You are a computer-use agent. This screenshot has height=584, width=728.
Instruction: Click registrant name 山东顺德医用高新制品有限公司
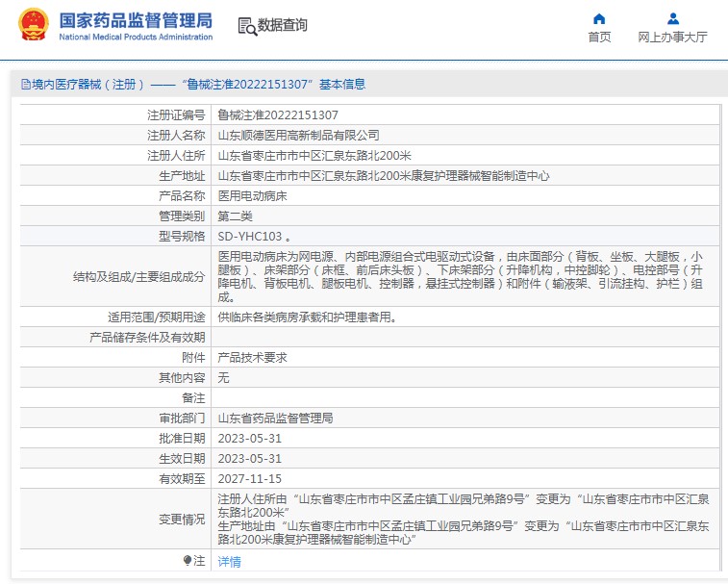(298, 136)
